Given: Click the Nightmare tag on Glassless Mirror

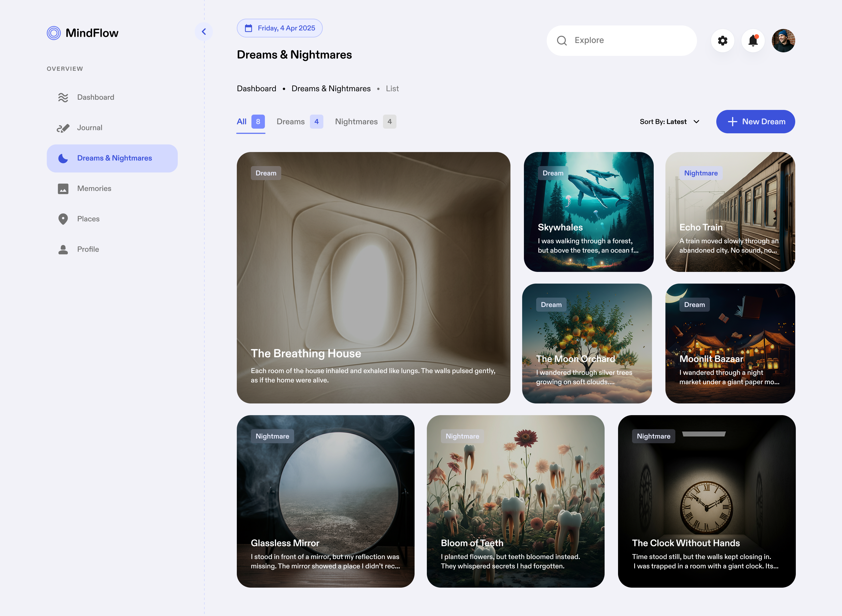Looking at the screenshot, I should coord(272,437).
